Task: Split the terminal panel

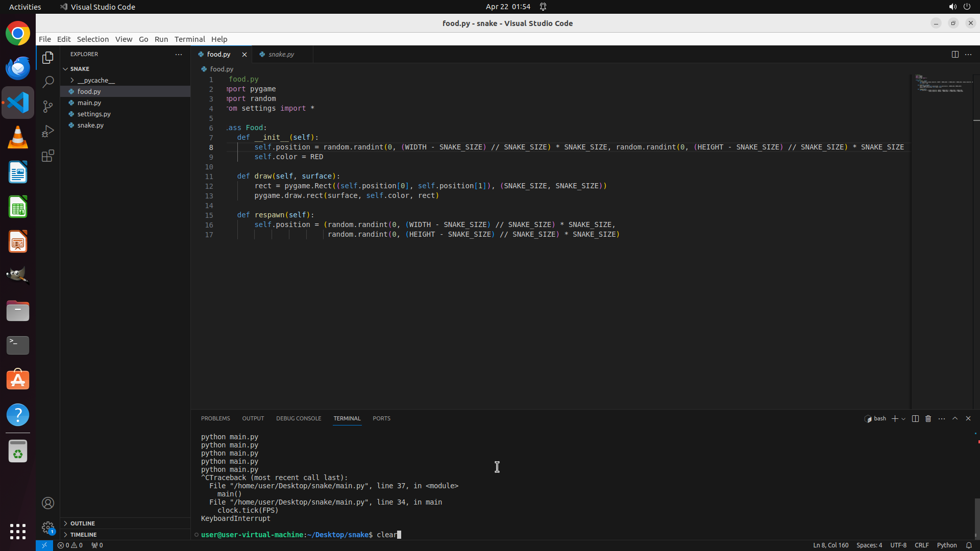Action: point(915,418)
